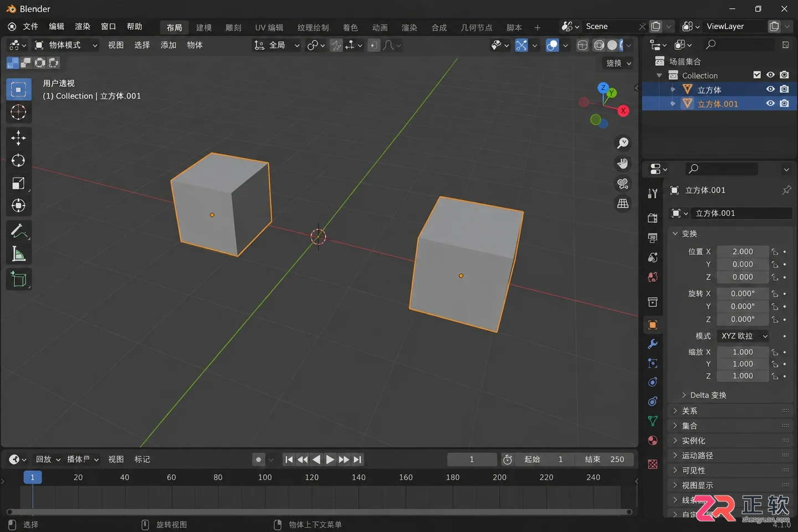Toggle X-ray display button

coord(582,45)
